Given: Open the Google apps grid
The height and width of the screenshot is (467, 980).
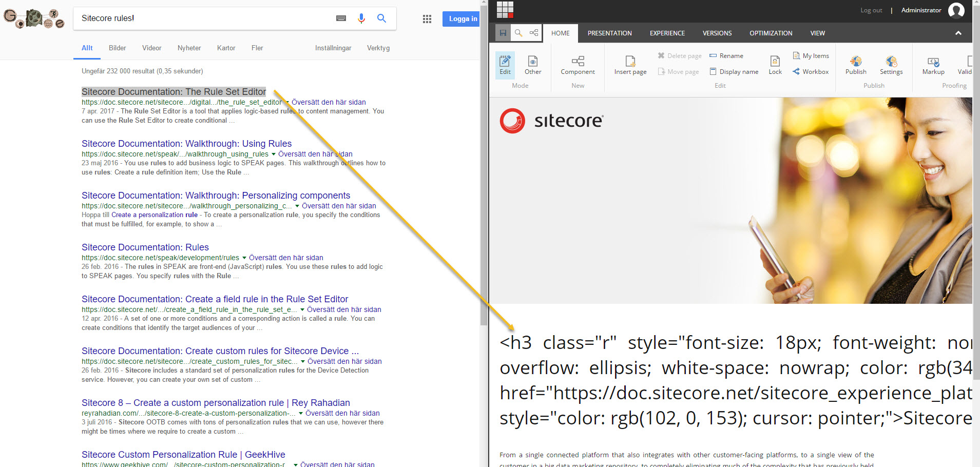Looking at the screenshot, I should pyautogui.click(x=427, y=19).
